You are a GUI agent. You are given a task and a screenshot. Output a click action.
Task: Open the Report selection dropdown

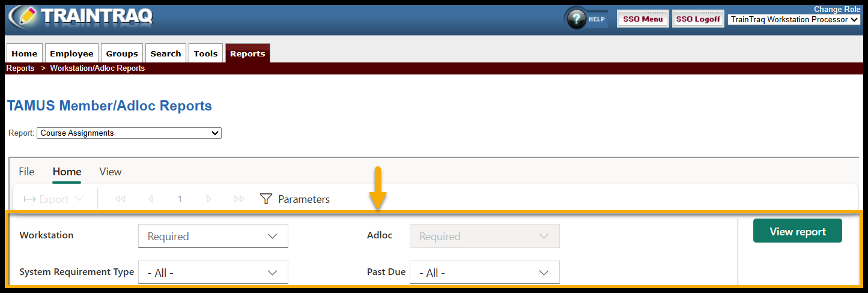point(129,133)
